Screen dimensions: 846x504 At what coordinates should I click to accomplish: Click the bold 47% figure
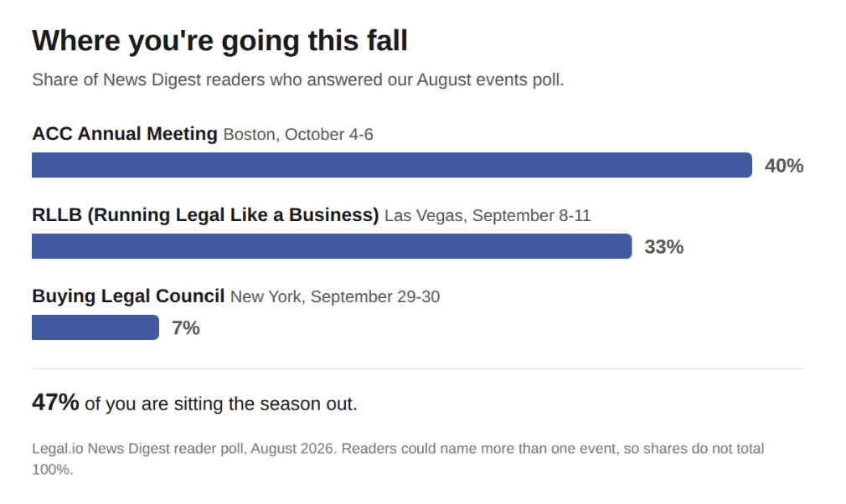point(55,402)
